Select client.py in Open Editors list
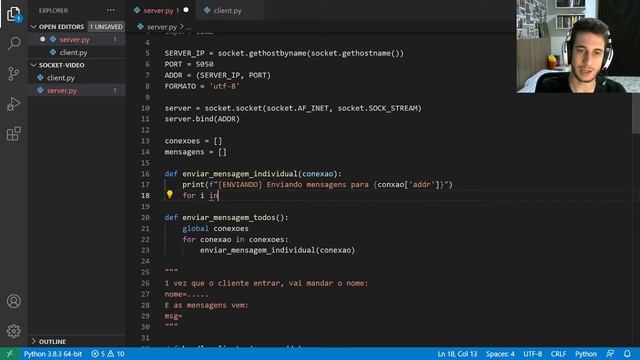Viewport: 640px width, 360px height. [77, 52]
